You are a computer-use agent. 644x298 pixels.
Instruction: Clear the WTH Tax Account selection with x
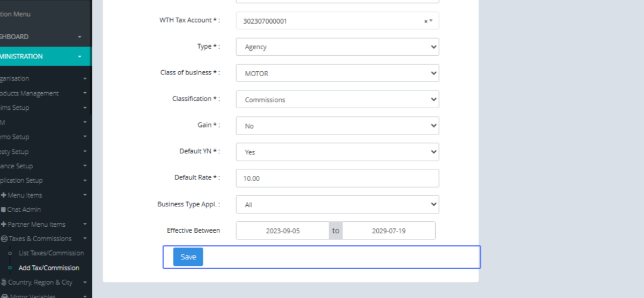[426, 21]
